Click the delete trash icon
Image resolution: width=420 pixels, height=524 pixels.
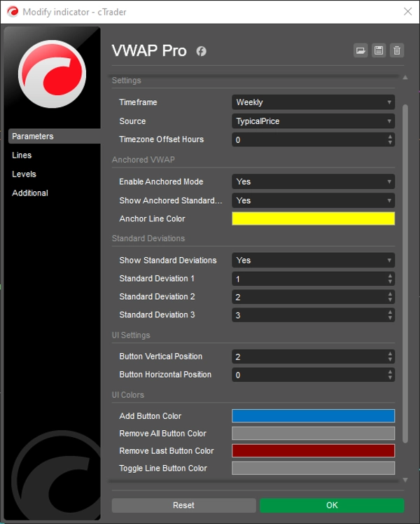(x=397, y=50)
